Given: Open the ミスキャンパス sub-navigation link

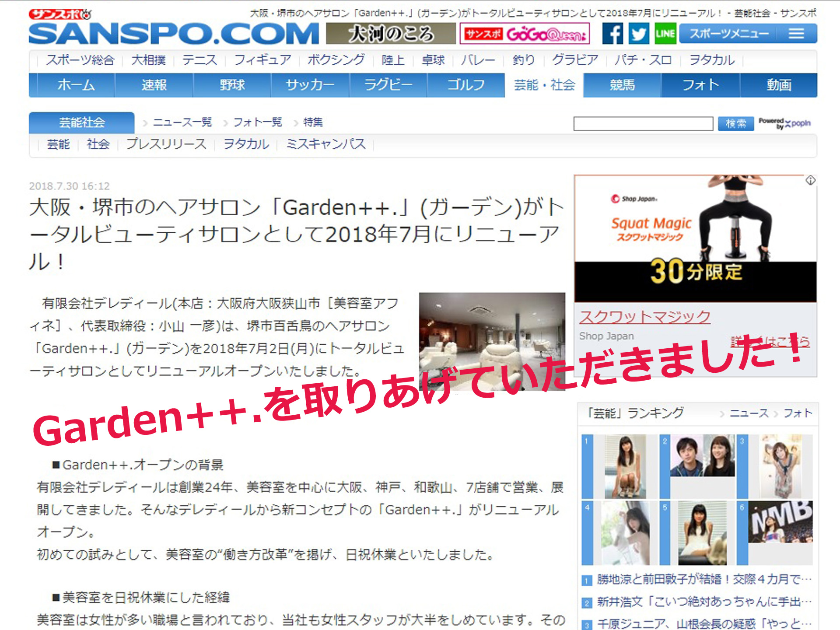Looking at the screenshot, I should coord(326,144).
